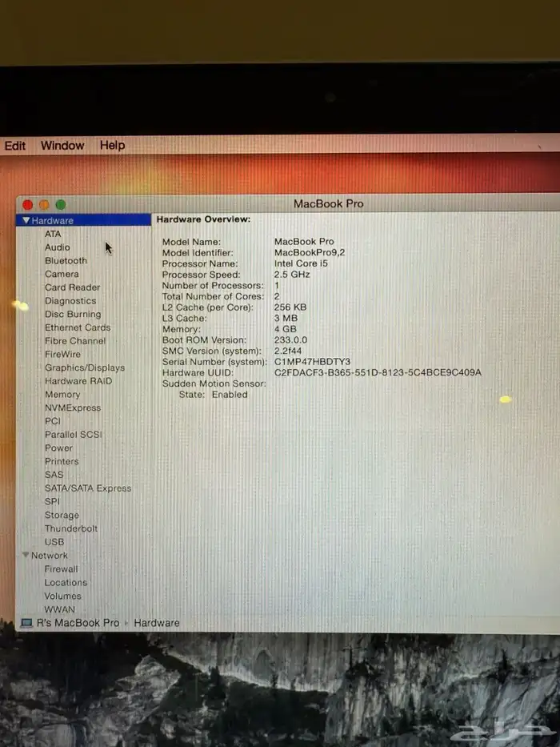This screenshot has height=747, width=560.
Task: Click the yellow minimize window button
Action: tap(44, 205)
